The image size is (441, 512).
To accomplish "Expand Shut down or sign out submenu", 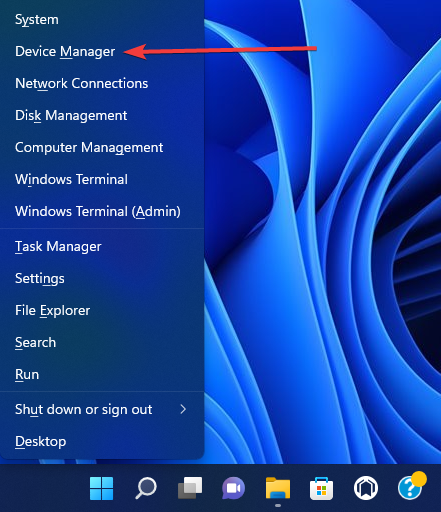I will point(102,409).
